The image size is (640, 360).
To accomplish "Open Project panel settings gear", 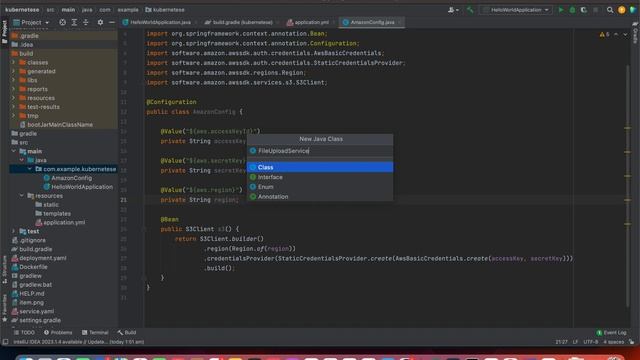I will pyautogui.click(x=100, y=22).
